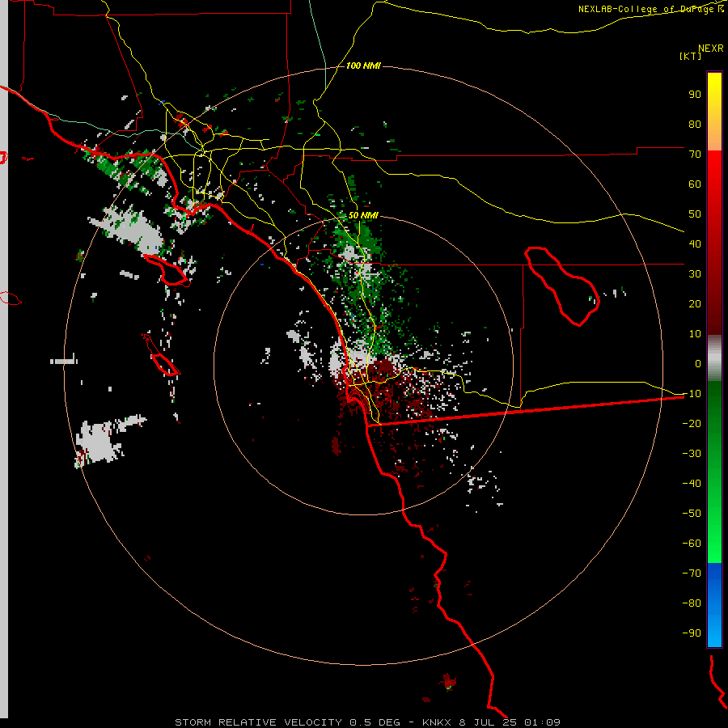728x728 pixels.
Task: Click the KNKX station identifier in caption
Action: [x=438, y=722]
